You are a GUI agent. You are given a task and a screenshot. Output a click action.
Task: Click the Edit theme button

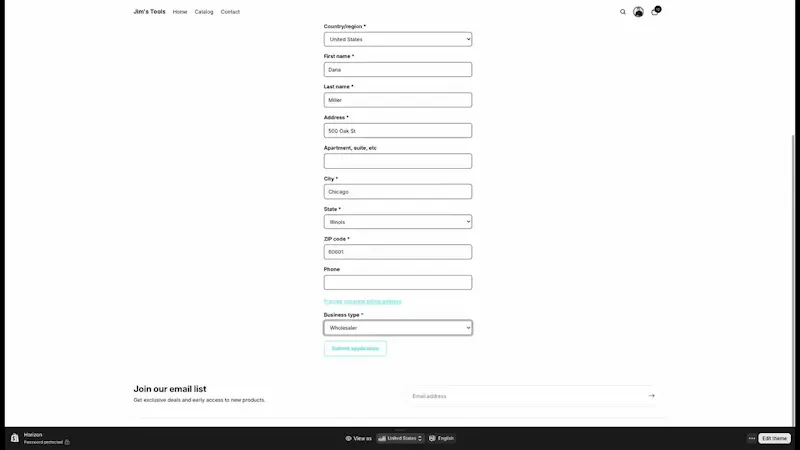(x=774, y=438)
